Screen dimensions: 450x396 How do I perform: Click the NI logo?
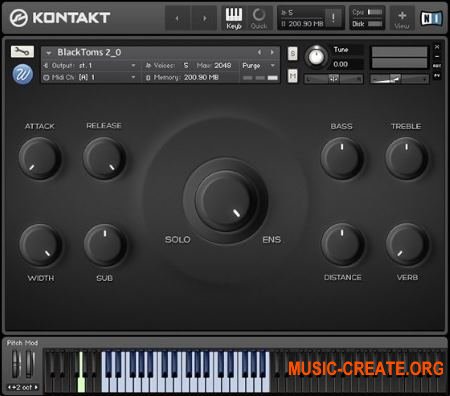pos(431,18)
